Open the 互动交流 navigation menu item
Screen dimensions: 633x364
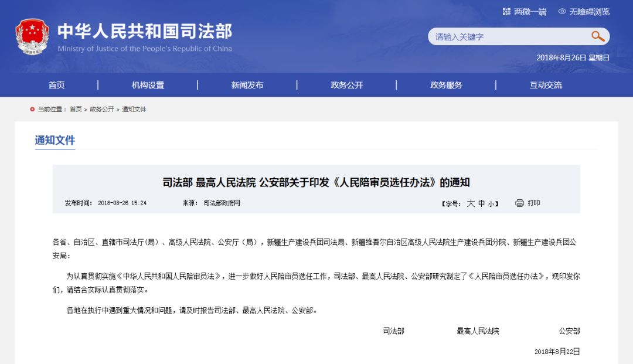(x=546, y=85)
